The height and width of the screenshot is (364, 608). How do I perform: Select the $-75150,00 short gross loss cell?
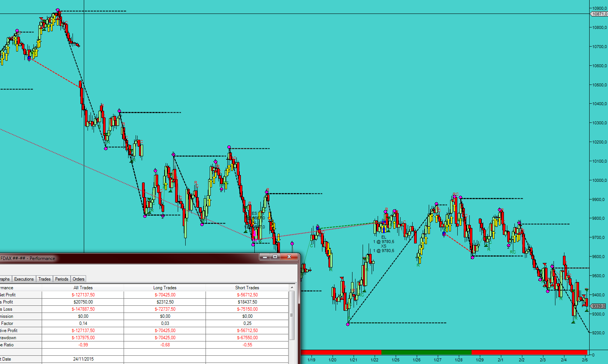point(247,309)
